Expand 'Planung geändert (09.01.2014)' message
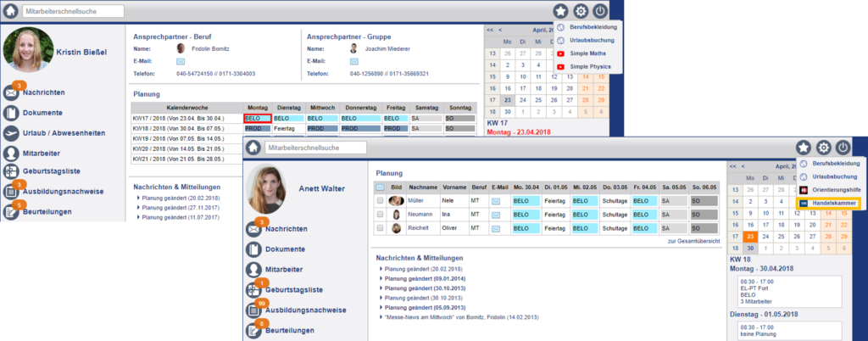The height and width of the screenshot is (341, 868). pos(422,278)
